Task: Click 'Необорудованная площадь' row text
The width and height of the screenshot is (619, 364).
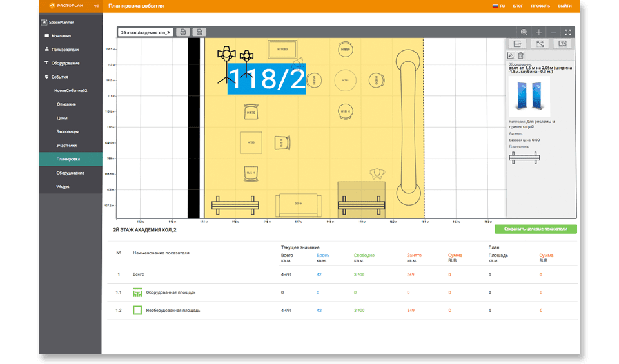Action: (x=173, y=311)
